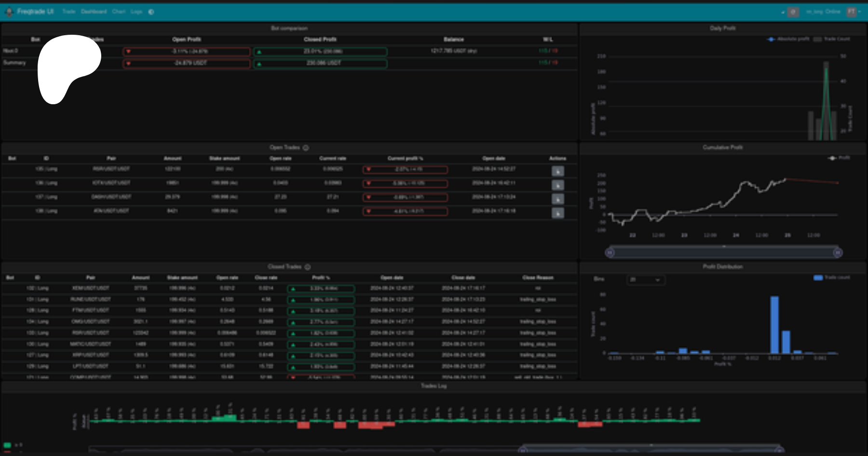Expand the FT avatar user menu
This screenshot has height=456, width=868.
coord(853,12)
